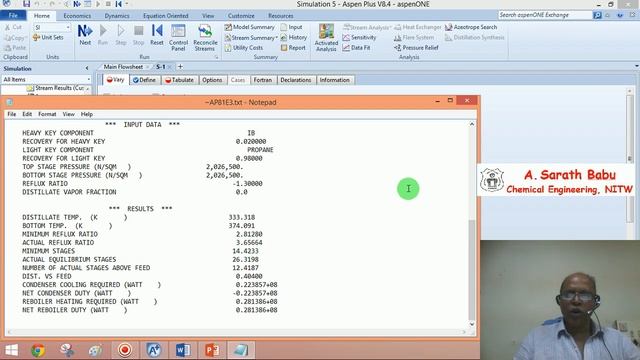The image size is (640, 360).
Task: Click in aspenONE Exchange search field
Action: [545, 15]
